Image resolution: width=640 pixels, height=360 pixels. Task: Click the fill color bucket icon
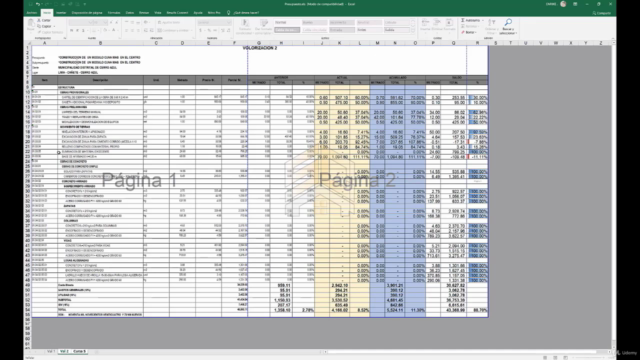tap(104, 31)
